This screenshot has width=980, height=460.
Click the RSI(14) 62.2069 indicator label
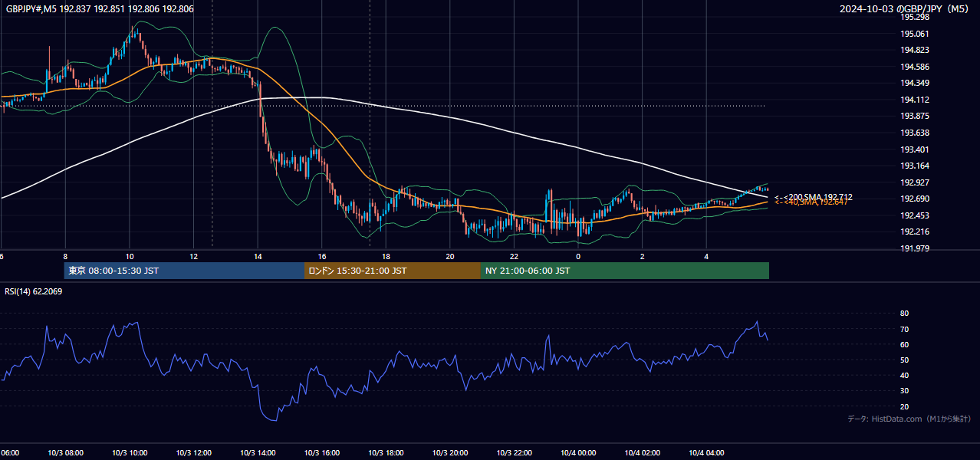[34, 291]
